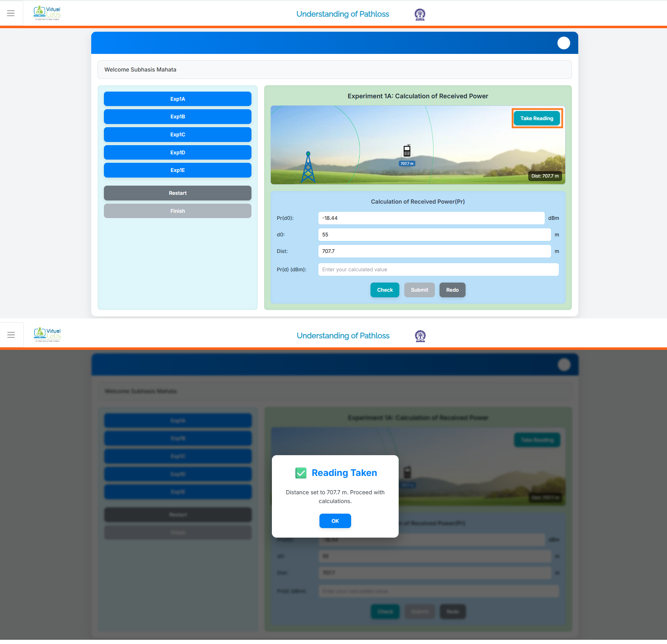Click the Check button

(385, 290)
